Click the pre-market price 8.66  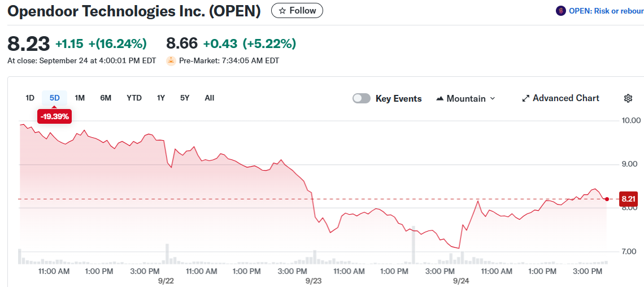[182, 43]
